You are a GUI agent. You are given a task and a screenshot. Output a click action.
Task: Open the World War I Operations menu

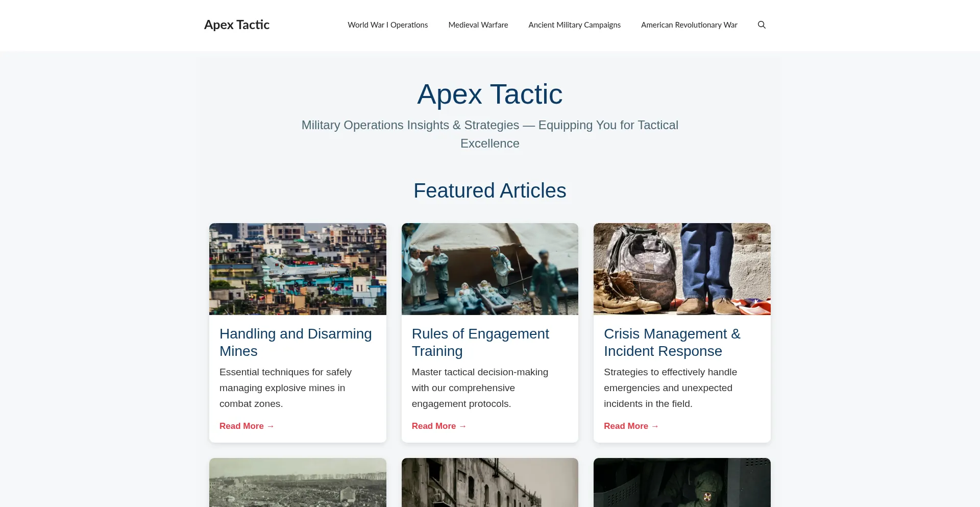tap(387, 25)
